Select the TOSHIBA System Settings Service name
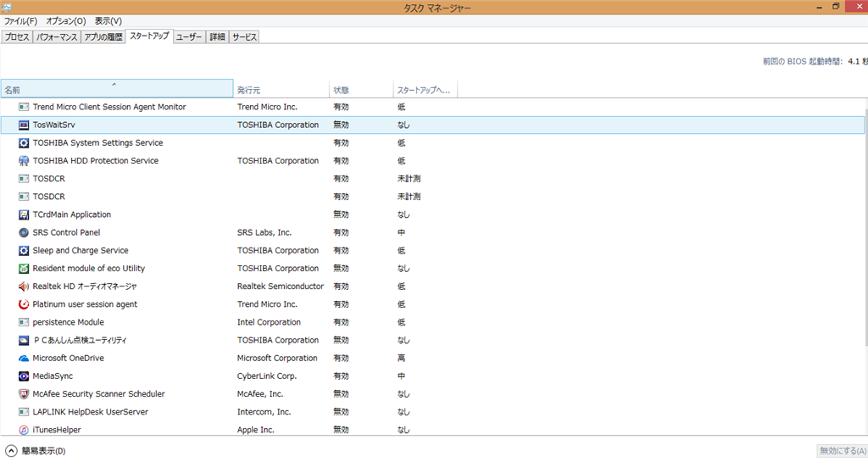This screenshot has height=462, width=868. point(97,142)
